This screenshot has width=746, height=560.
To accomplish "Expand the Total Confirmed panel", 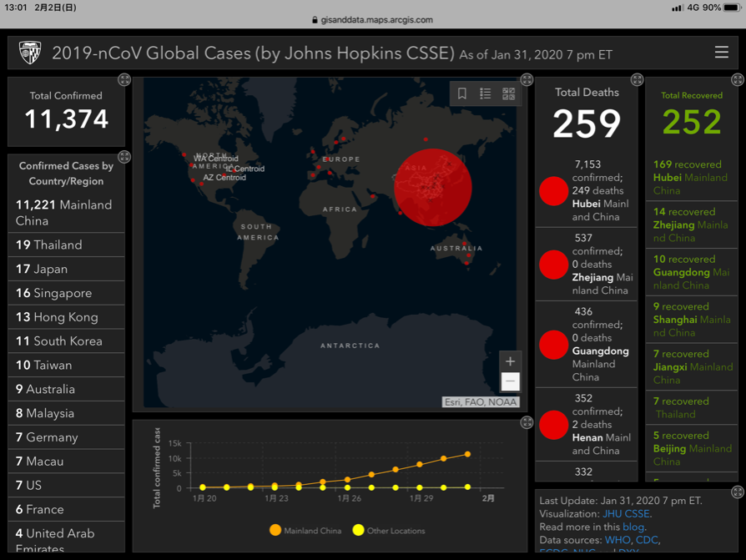I will coord(124,79).
